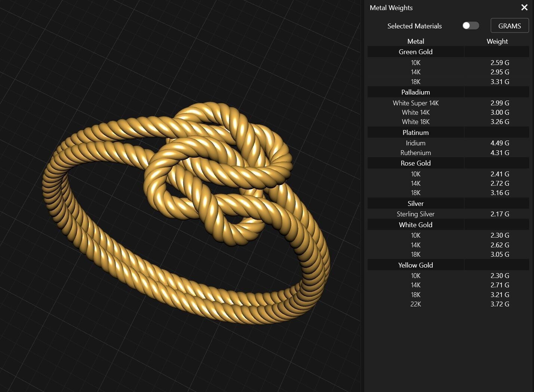Select Green Gold 10K row
The image size is (534, 392).
(448, 62)
